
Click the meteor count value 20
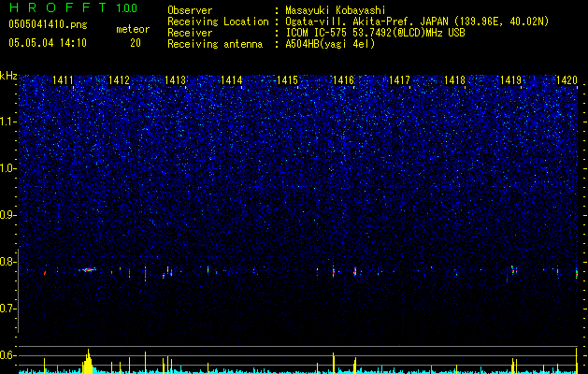pyautogui.click(x=136, y=43)
